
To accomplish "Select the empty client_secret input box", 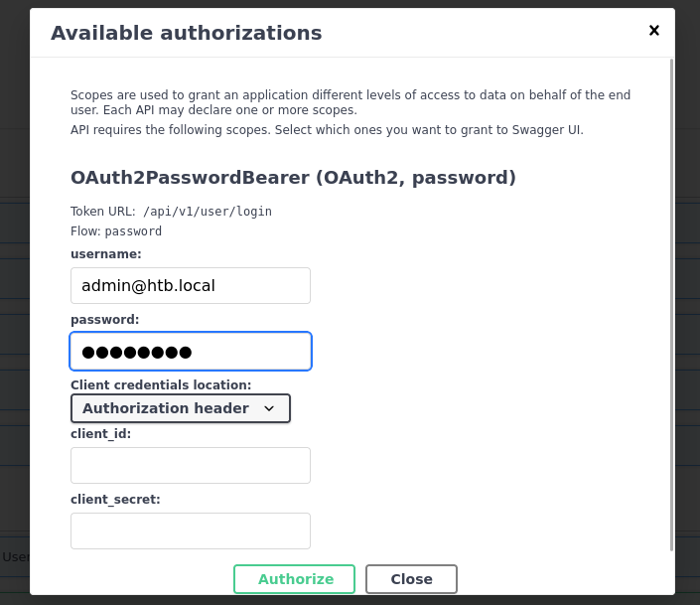I will [191, 530].
